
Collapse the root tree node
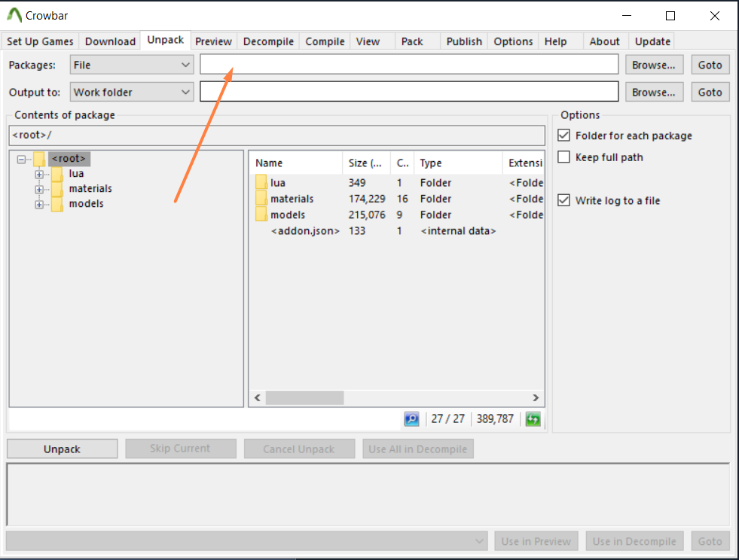(21, 160)
